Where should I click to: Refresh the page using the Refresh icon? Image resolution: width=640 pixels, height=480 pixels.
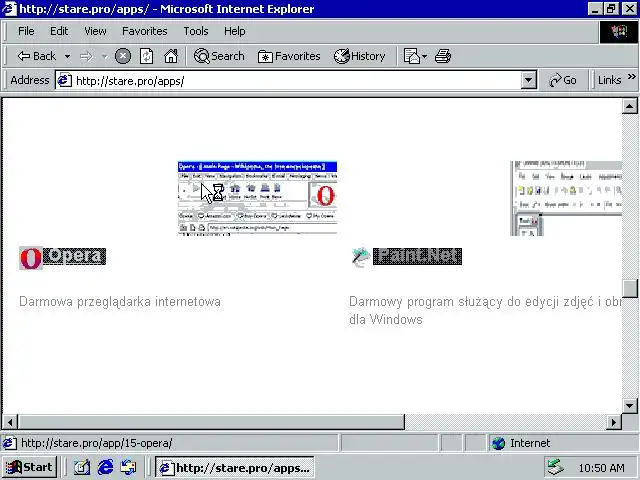click(x=147, y=56)
